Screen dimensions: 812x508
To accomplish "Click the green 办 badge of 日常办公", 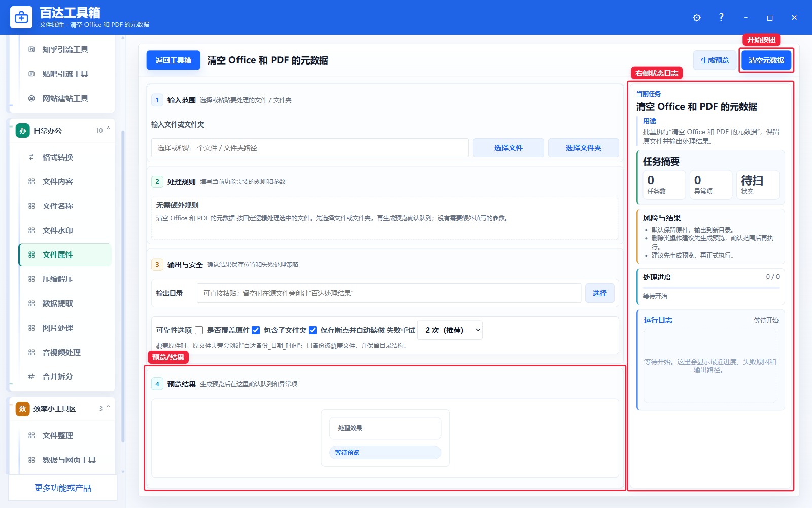I will coord(22,131).
